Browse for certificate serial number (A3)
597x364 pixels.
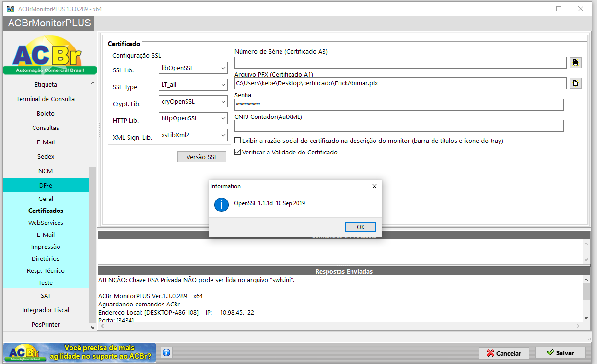(x=575, y=63)
